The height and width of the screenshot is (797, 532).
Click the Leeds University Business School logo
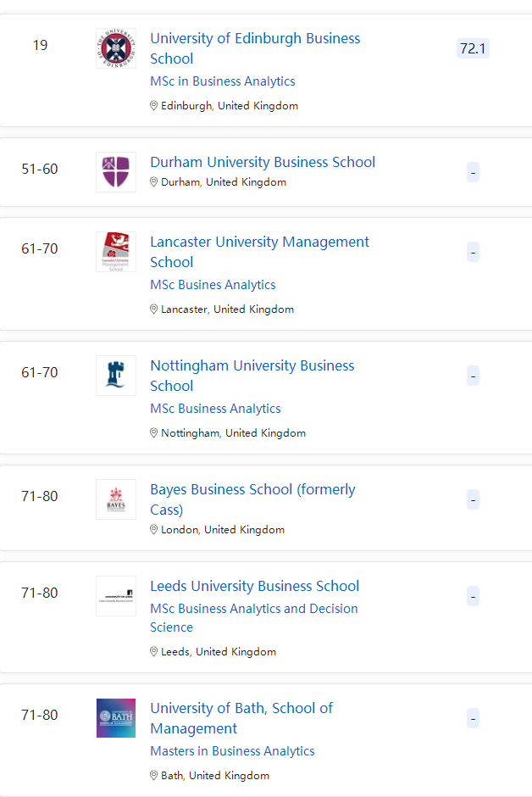[x=116, y=596]
